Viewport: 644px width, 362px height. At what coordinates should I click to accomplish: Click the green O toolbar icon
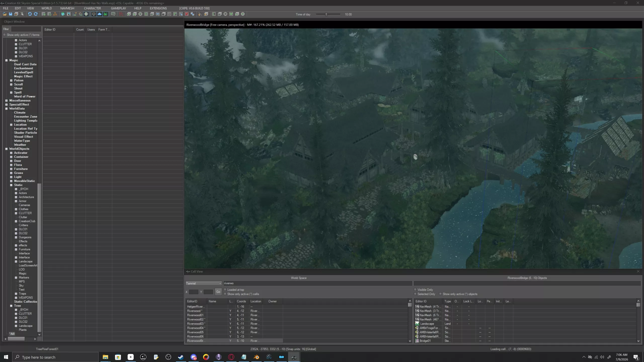click(x=146, y=14)
